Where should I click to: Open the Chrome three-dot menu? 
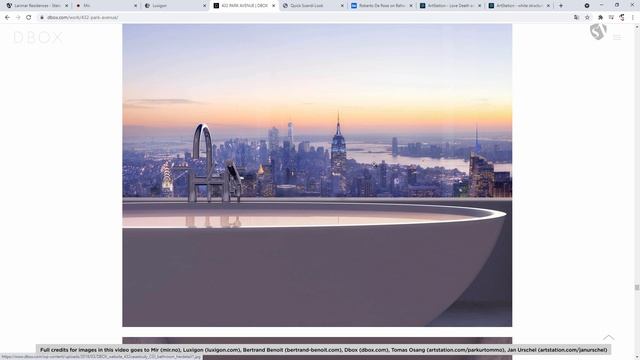[x=633, y=18]
